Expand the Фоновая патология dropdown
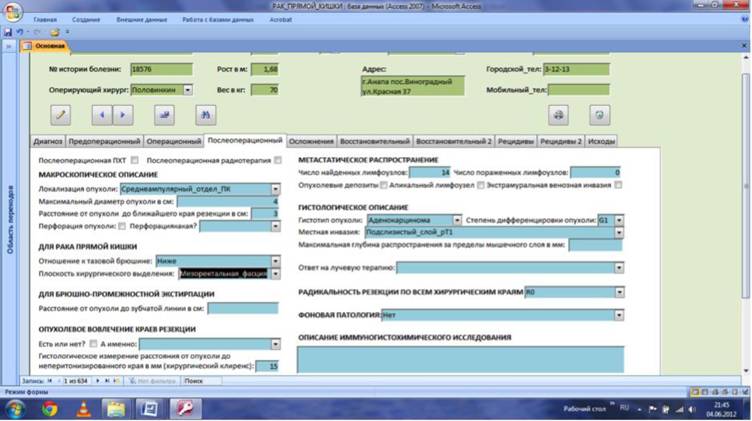 click(619, 315)
